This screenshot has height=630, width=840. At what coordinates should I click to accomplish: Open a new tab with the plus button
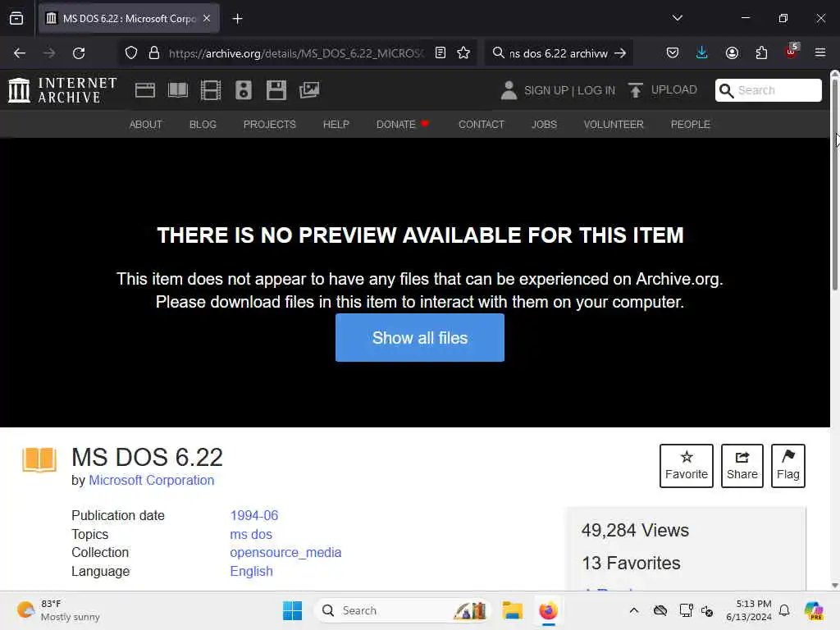[x=238, y=19]
